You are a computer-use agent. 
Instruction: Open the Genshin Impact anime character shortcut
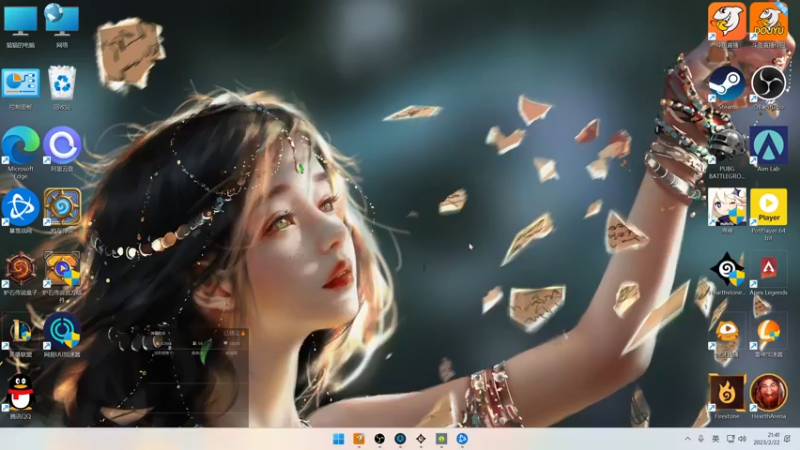[x=727, y=207]
